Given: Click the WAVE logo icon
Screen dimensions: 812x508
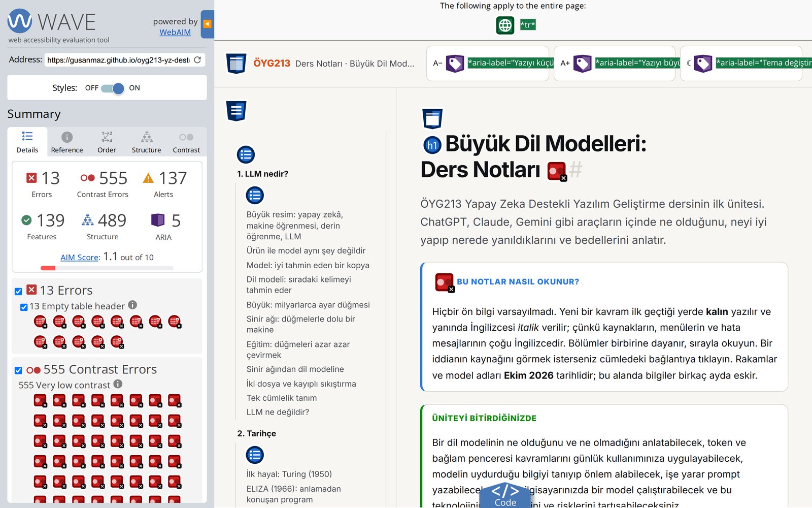Looking at the screenshot, I should tap(20, 21).
